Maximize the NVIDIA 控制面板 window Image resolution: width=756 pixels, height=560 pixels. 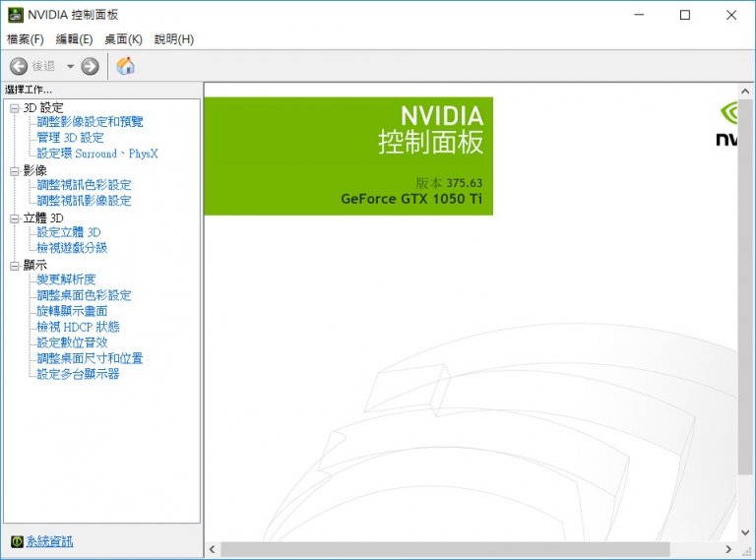click(685, 16)
